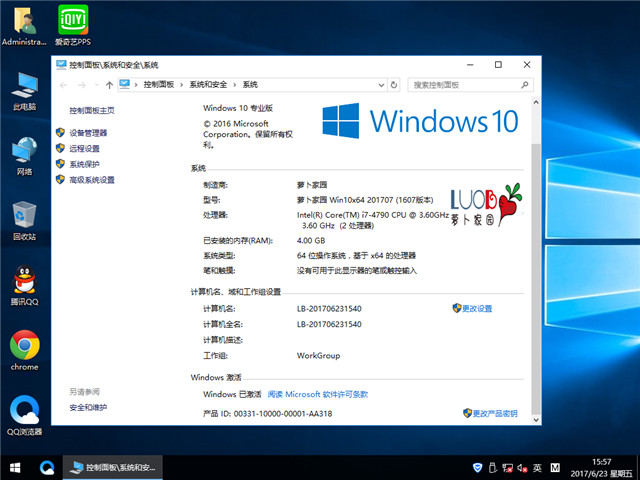Click the blue shield tray icon

click(x=477, y=468)
